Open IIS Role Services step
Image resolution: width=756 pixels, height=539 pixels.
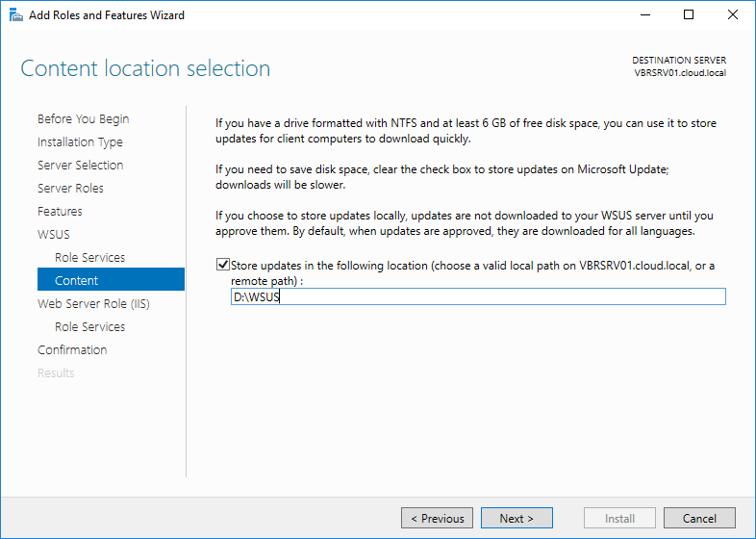point(89,327)
